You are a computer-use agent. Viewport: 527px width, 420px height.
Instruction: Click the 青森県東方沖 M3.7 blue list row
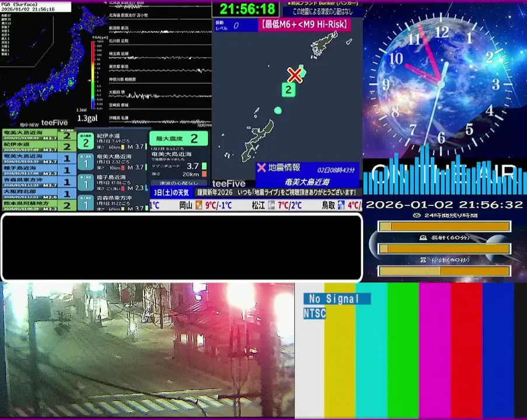click(x=39, y=182)
